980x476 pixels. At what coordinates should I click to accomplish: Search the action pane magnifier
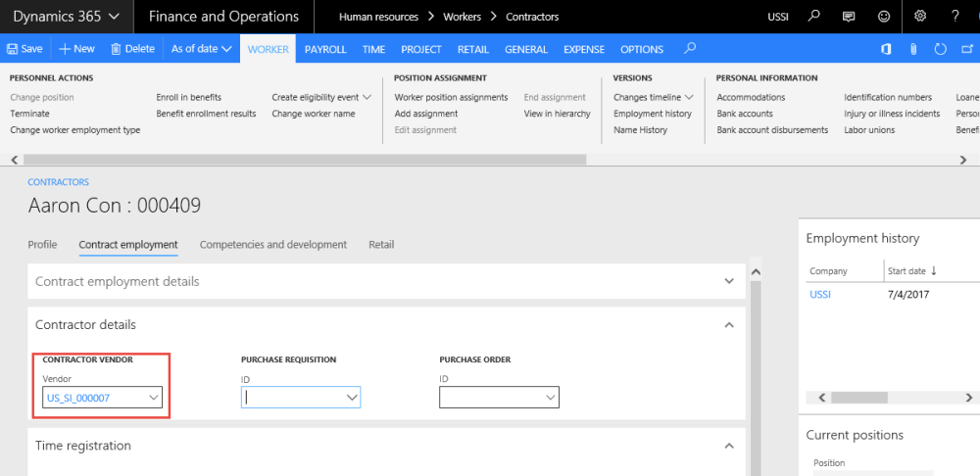pyautogui.click(x=690, y=49)
